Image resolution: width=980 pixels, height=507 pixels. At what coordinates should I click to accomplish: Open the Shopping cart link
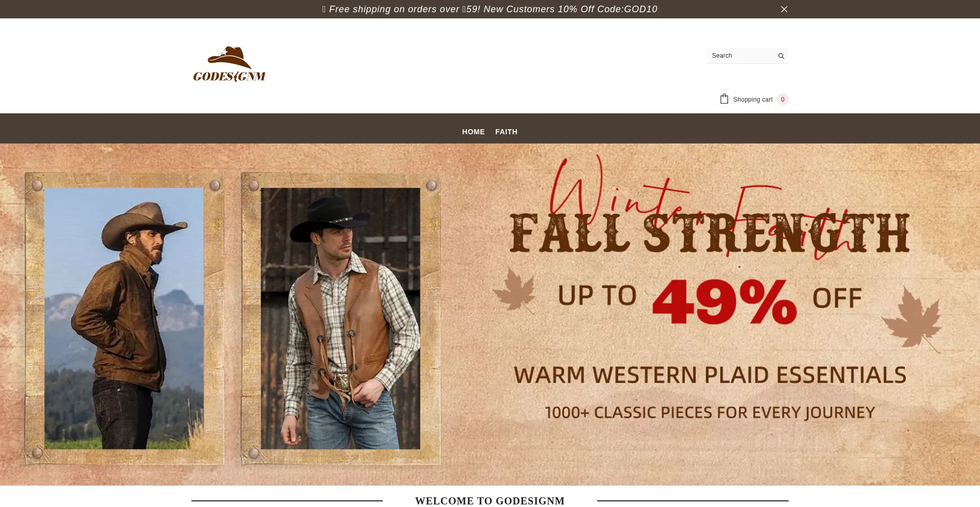[752, 100]
